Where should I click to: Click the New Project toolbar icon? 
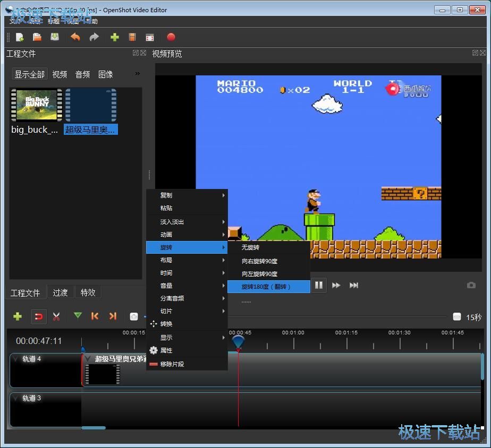(20, 37)
